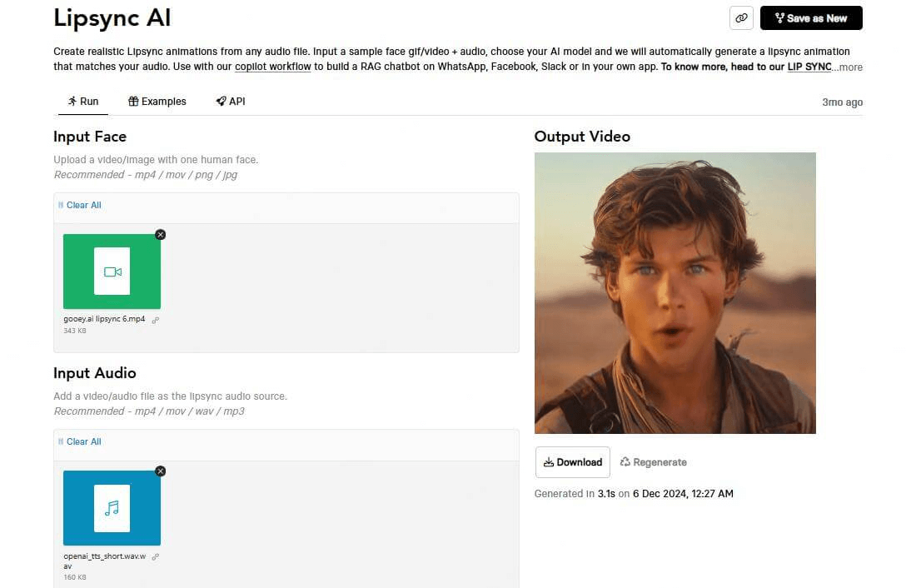Remove openai_tts_short.wav with its X icon
The image size is (906, 588).
tap(161, 471)
